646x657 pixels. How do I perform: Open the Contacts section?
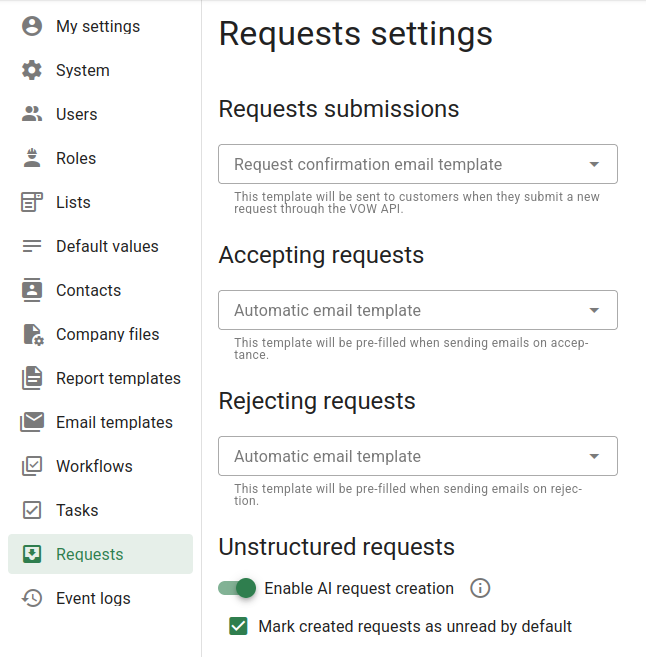[101, 290]
